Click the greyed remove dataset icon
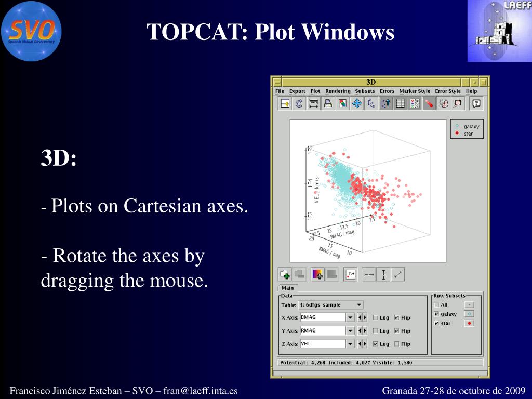 pyautogui.click(x=299, y=274)
